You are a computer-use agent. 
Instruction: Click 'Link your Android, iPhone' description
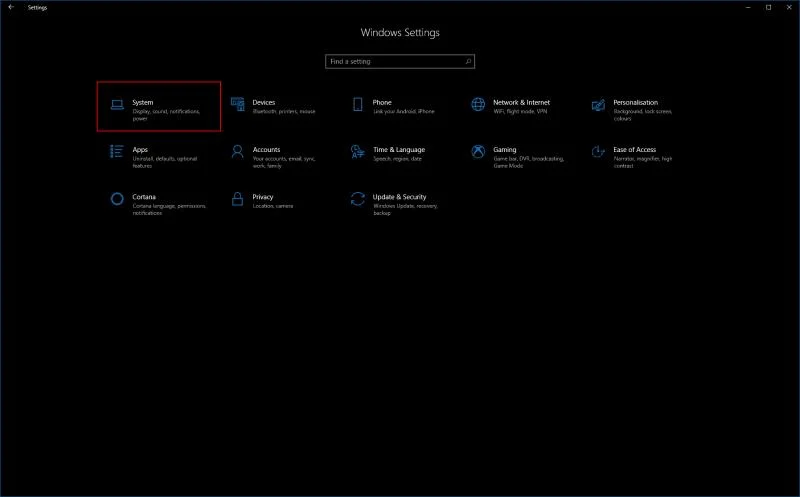tap(404, 112)
